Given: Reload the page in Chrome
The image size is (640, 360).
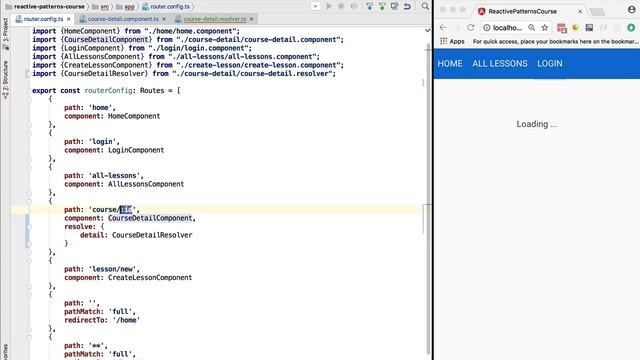Looking at the screenshot, I should [x=471, y=28].
